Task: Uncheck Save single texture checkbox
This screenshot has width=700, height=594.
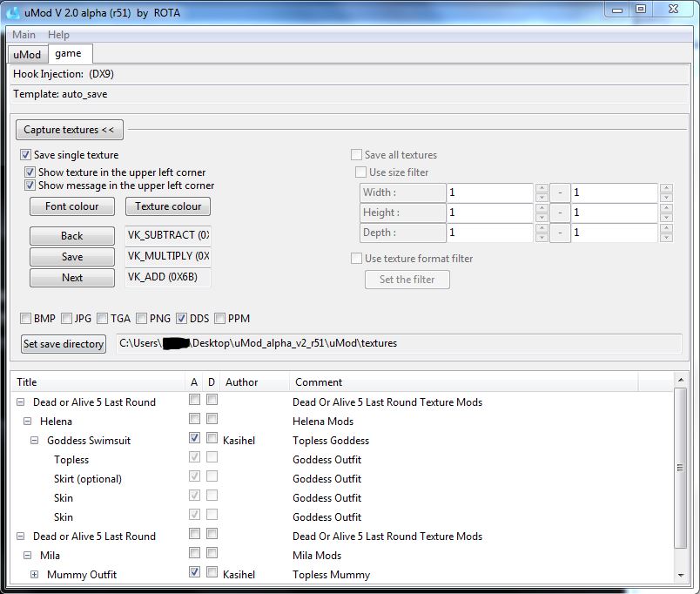Action: [26, 155]
